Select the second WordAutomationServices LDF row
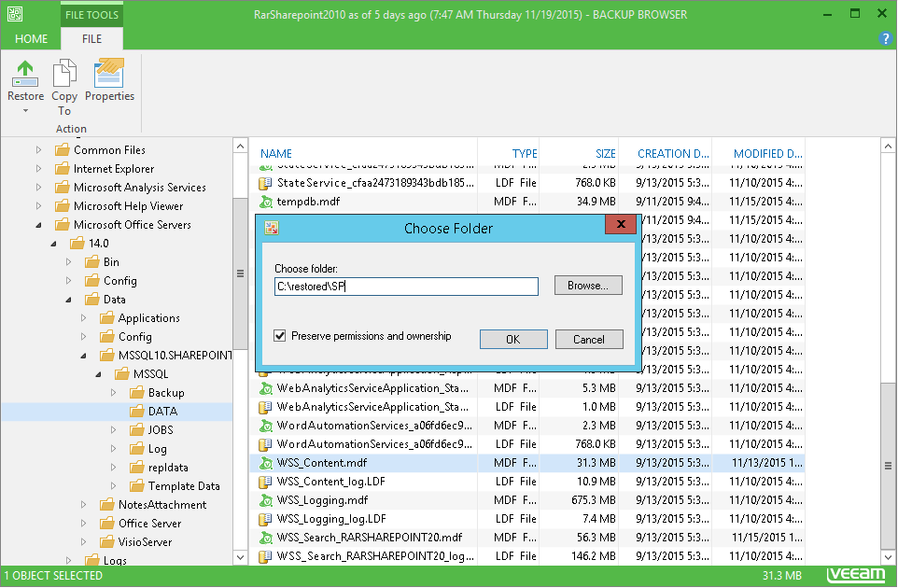 tap(526, 444)
